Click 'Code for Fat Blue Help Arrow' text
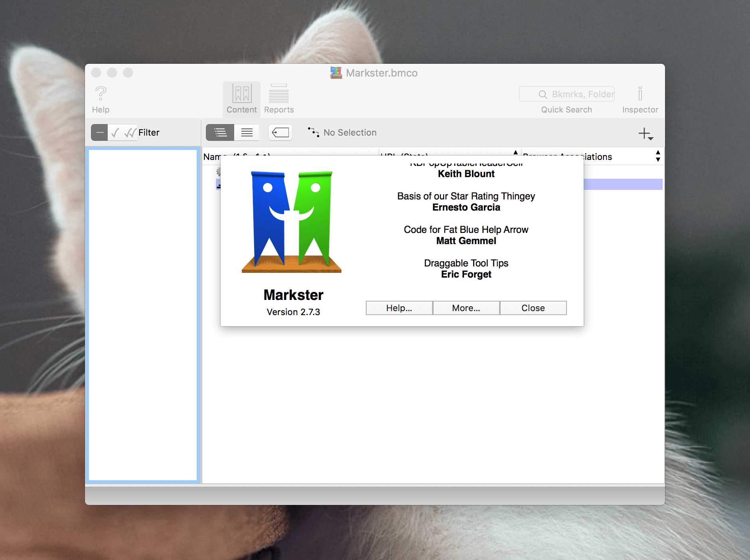Image resolution: width=750 pixels, height=560 pixels. tap(466, 230)
